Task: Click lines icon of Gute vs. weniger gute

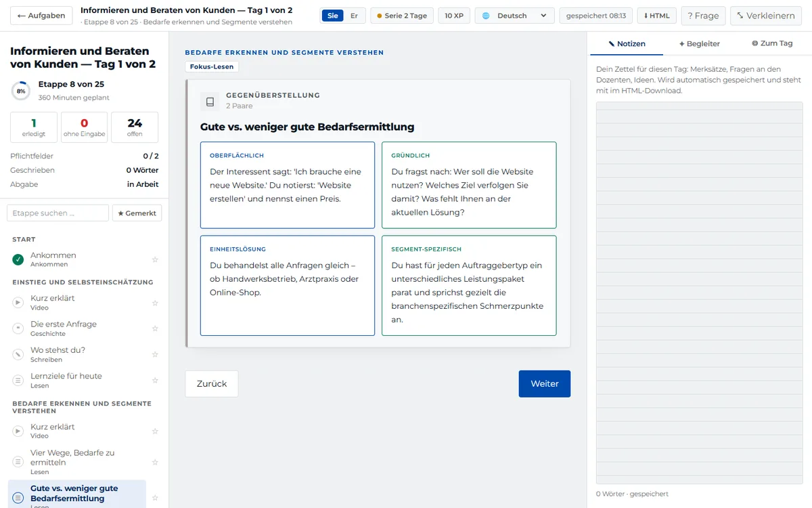Action: [x=18, y=498]
